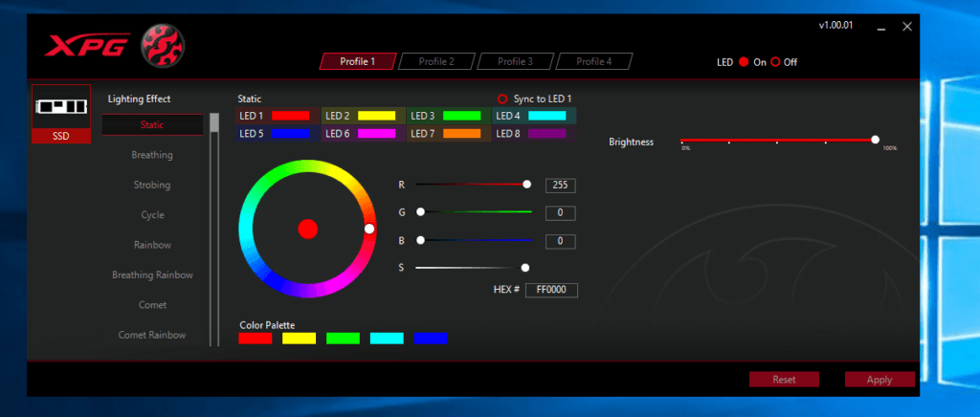Switch to Profile 2 tab
Image resolution: width=980 pixels, height=417 pixels.
436,61
